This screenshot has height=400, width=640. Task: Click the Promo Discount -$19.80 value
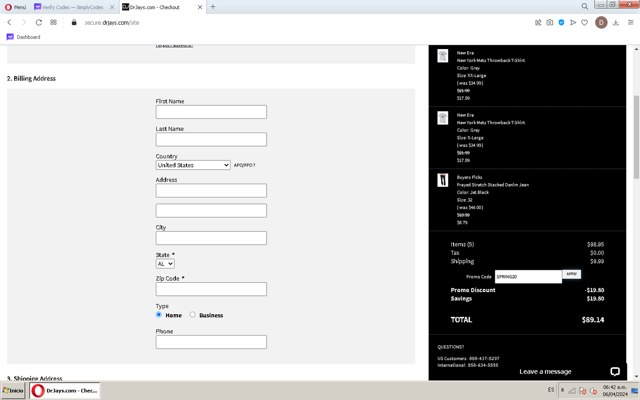tap(594, 290)
